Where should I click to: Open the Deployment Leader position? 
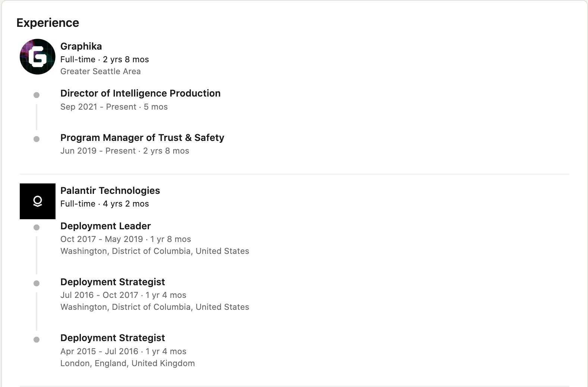[x=105, y=226]
